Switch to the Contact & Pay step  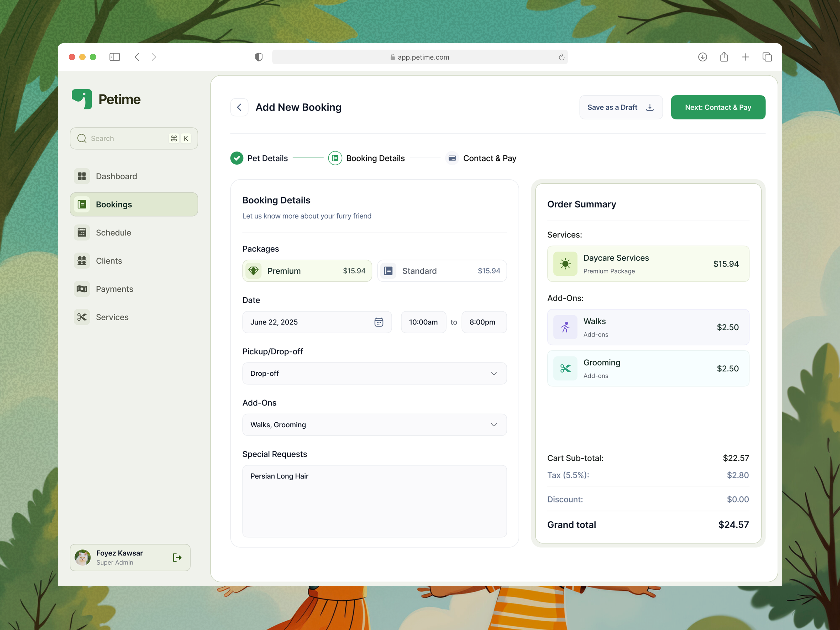(x=481, y=158)
